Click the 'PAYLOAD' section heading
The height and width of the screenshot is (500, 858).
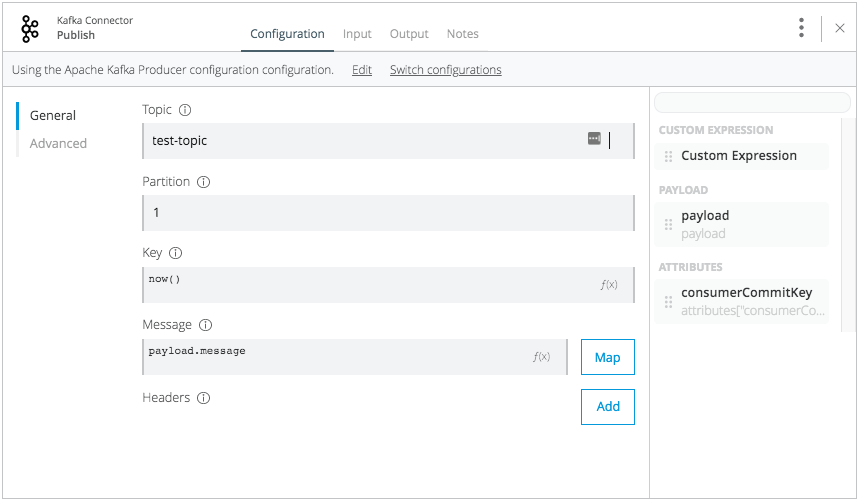683,190
